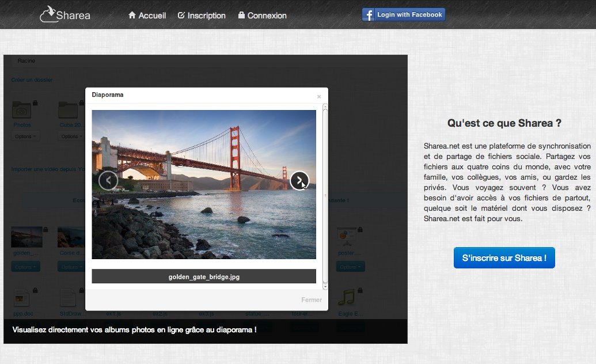Viewport: 596px width, 364px height.
Task: Click the Qu'est ce que Sharea ? heading
Action: pos(504,123)
